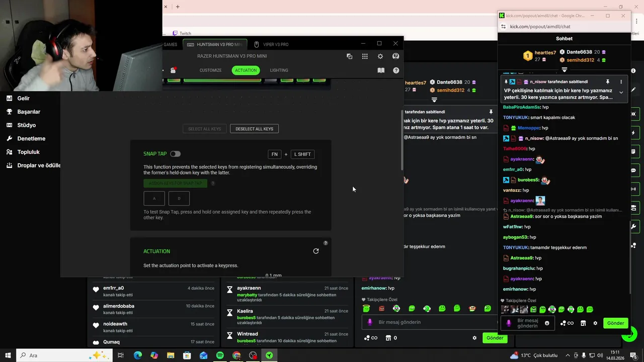Click the A key box under Snap Tap
The width and height of the screenshot is (644, 362).
(x=154, y=199)
